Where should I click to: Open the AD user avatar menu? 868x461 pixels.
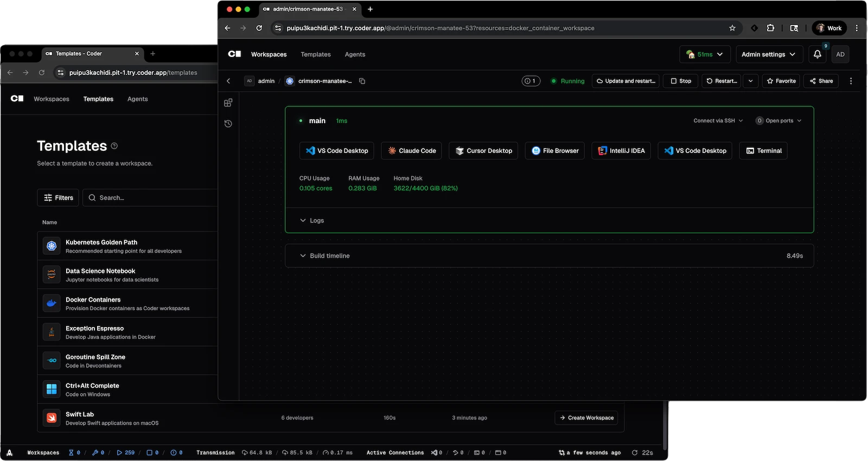click(840, 54)
